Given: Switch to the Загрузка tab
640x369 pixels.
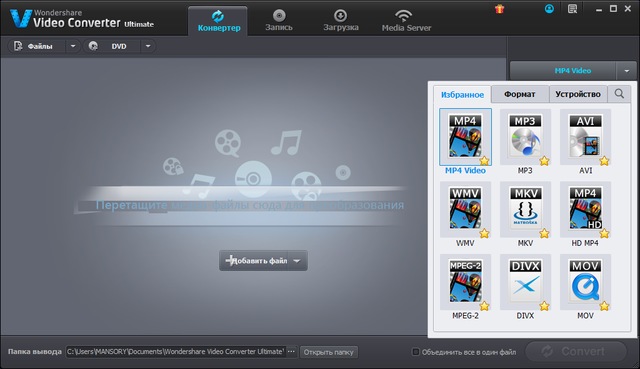Looking at the screenshot, I should [x=341, y=21].
